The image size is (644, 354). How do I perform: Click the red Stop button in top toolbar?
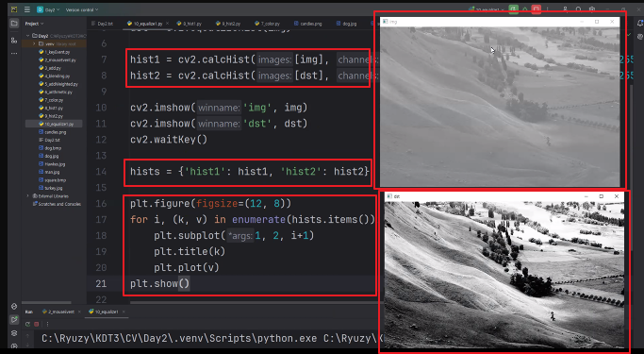(536, 9)
